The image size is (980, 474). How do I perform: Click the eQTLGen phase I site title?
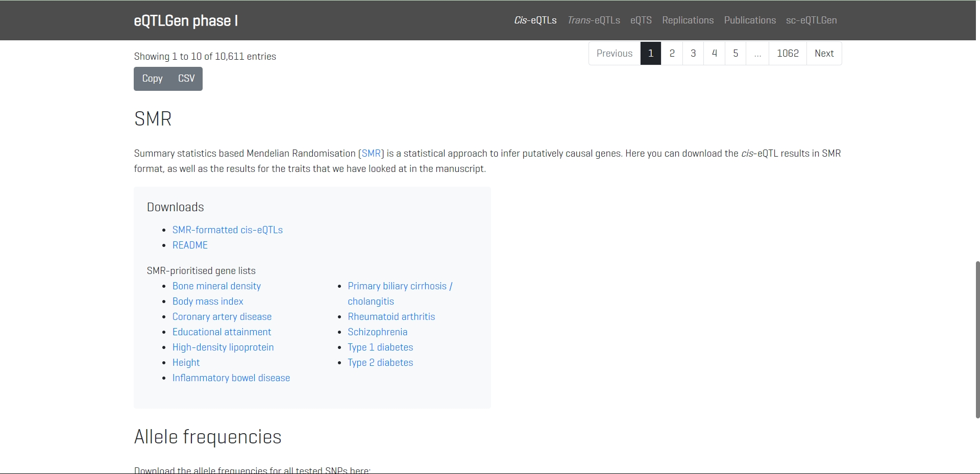pos(186,20)
